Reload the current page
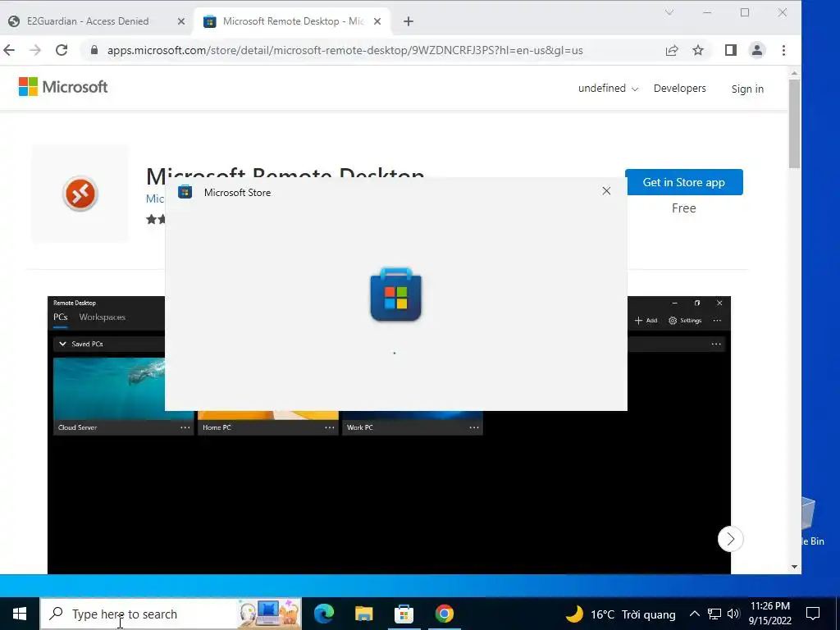Screen dimensions: 840x630 tap(62, 50)
